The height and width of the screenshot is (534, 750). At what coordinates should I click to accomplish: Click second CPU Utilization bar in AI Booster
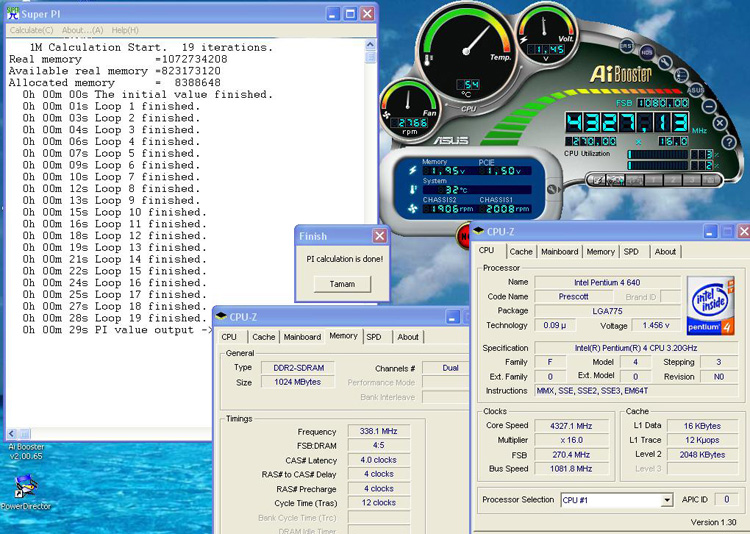click(658, 166)
